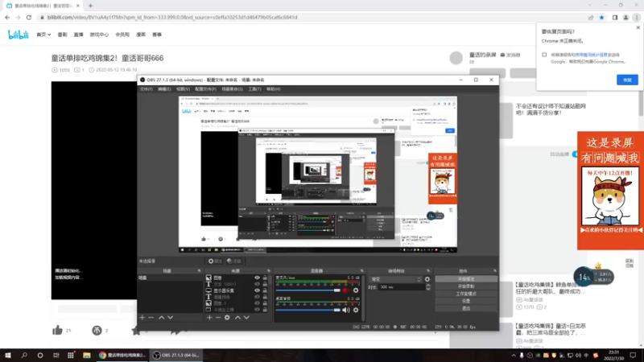The height and width of the screenshot is (362, 644).
Task: Open OBS 工具(T) menu
Action: click(x=254, y=89)
